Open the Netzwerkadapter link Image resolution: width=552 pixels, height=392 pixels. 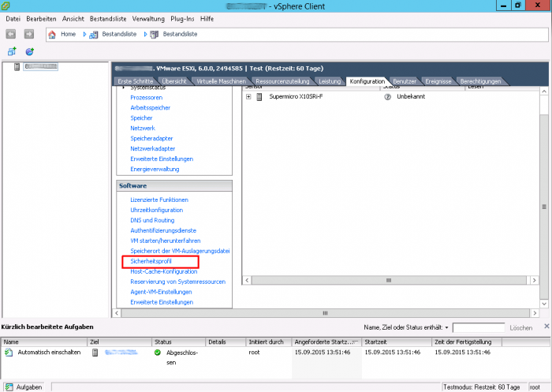point(153,148)
